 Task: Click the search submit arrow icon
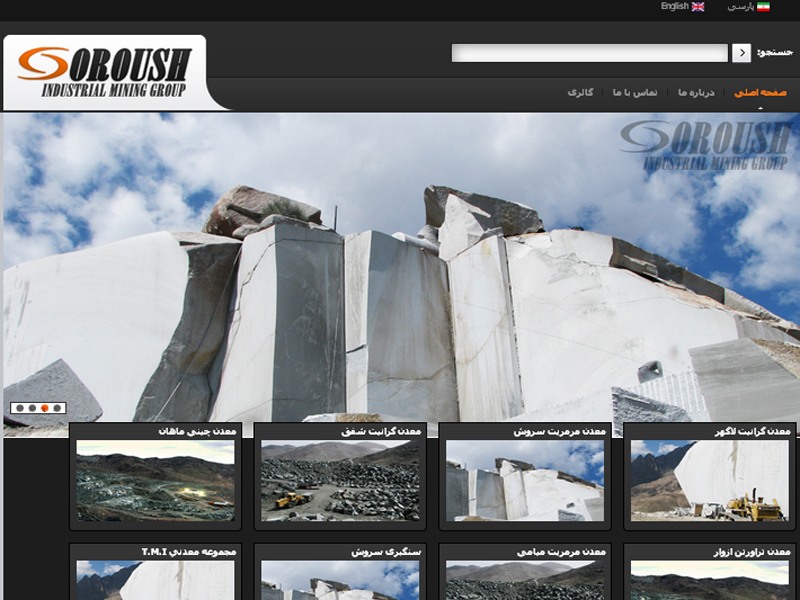pyautogui.click(x=742, y=50)
